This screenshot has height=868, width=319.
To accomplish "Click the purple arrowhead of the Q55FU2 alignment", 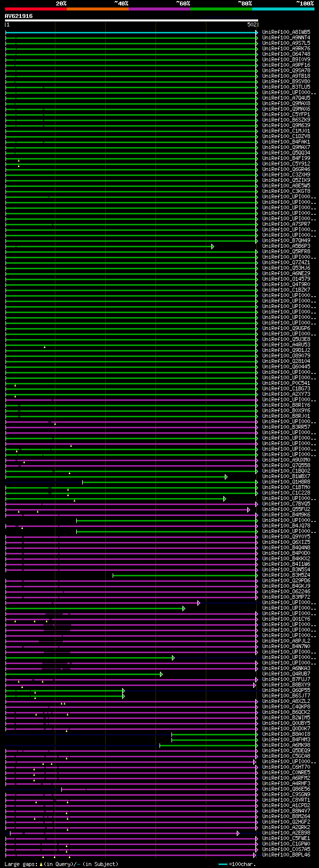I will (x=249, y=510).
